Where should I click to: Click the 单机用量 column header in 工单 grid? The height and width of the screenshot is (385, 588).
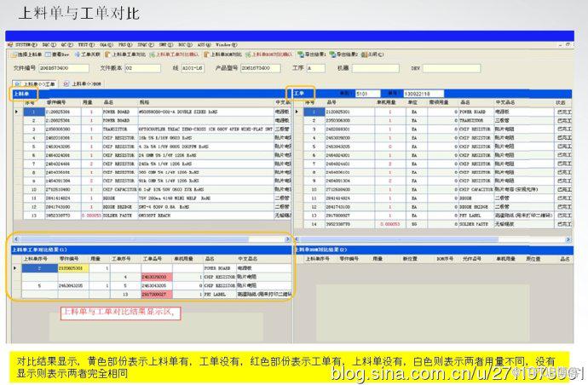click(x=390, y=102)
